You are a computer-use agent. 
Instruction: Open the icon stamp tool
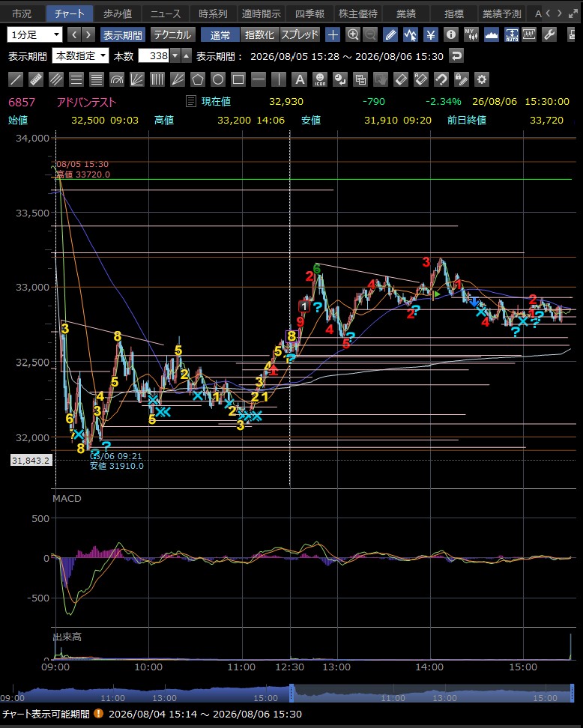(320, 79)
